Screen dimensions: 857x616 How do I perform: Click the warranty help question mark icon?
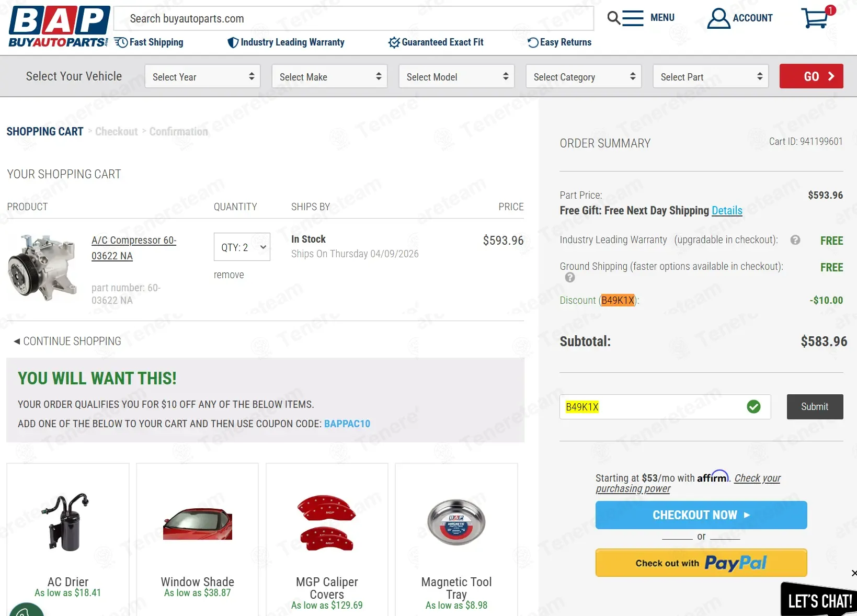[x=795, y=240]
